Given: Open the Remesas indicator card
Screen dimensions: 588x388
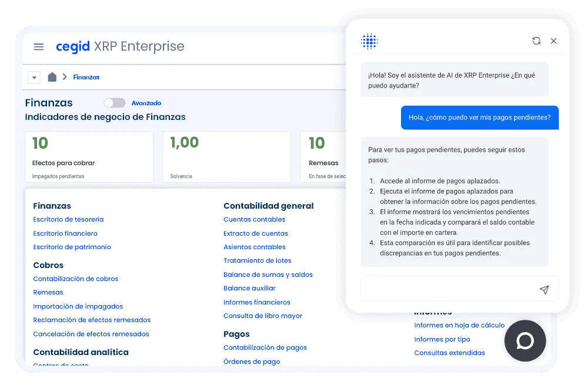Looking at the screenshot, I should click(x=323, y=157).
